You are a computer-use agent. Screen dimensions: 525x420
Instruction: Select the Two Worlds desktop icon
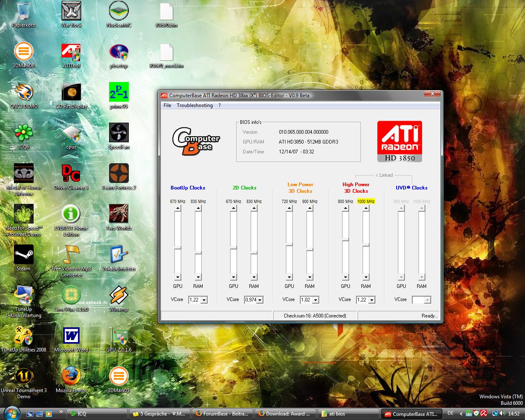119,217
